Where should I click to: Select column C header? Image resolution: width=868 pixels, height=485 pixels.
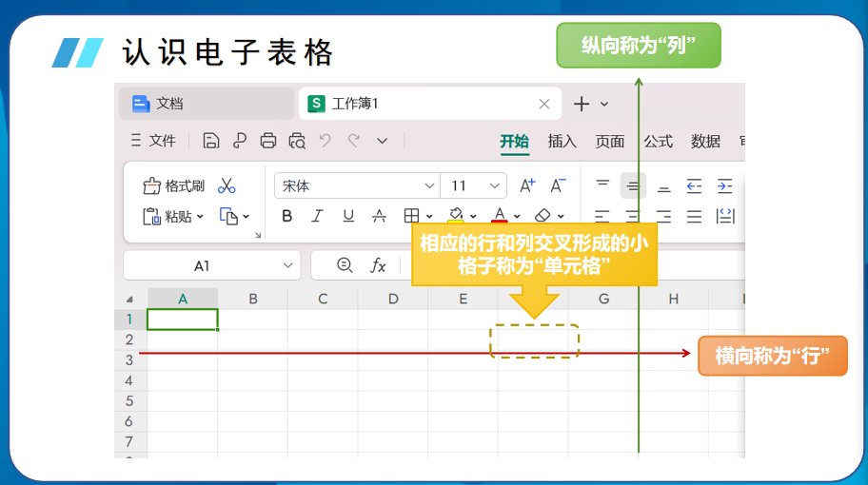[323, 299]
